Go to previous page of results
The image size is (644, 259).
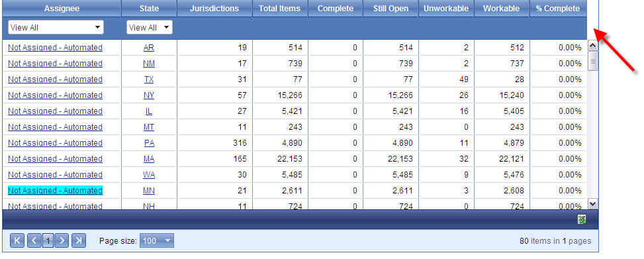[x=34, y=240]
